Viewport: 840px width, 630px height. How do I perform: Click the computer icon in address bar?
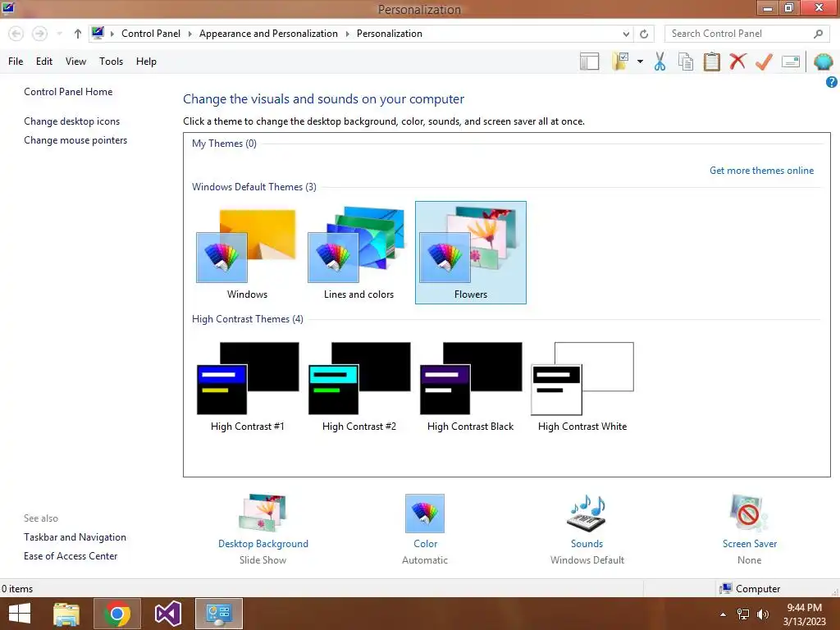(98, 33)
